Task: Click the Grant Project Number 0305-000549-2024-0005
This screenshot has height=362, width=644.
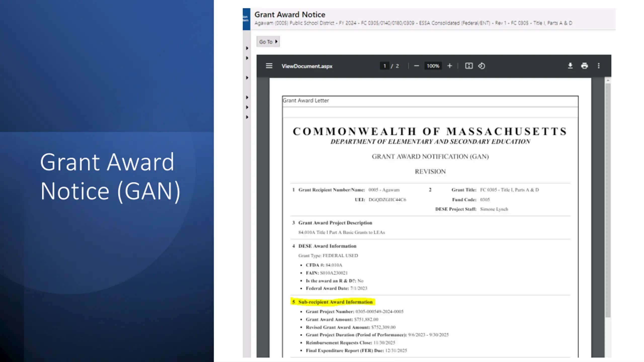Action: click(x=379, y=311)
